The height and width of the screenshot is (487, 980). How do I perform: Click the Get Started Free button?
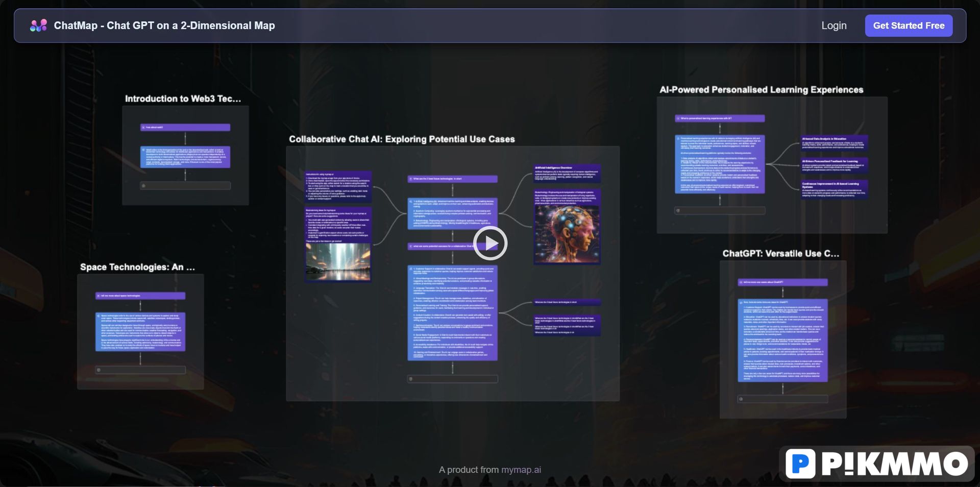(909, 26)
